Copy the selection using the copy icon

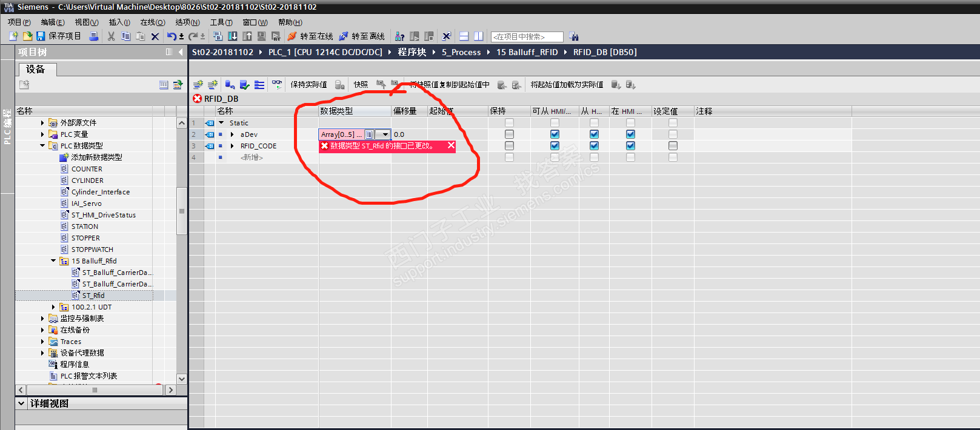point(125,36)
